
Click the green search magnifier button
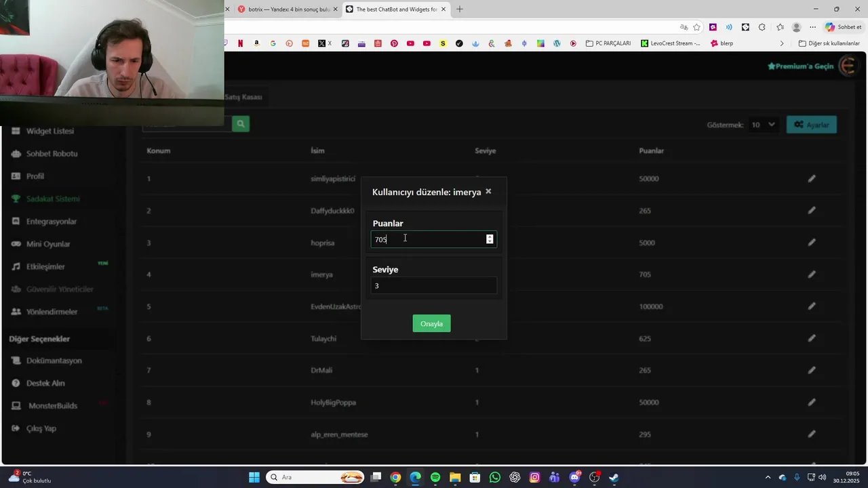241,124
